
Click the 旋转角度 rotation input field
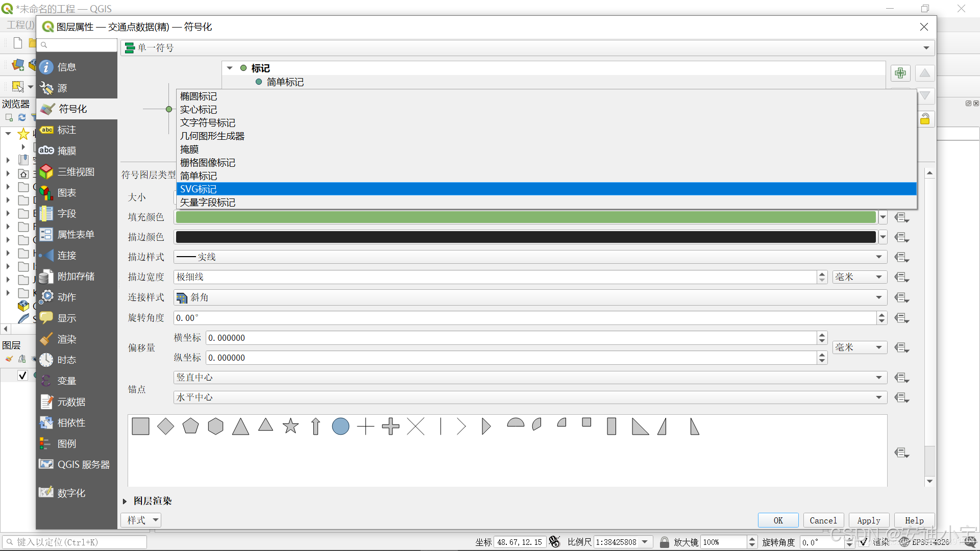coord(525,318)
